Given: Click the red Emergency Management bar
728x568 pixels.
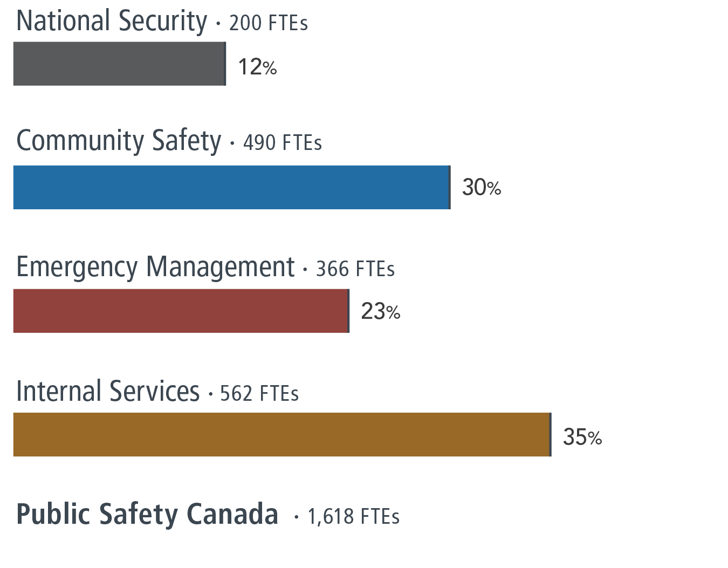Looking at the screenshot, I should coord(181,311).
